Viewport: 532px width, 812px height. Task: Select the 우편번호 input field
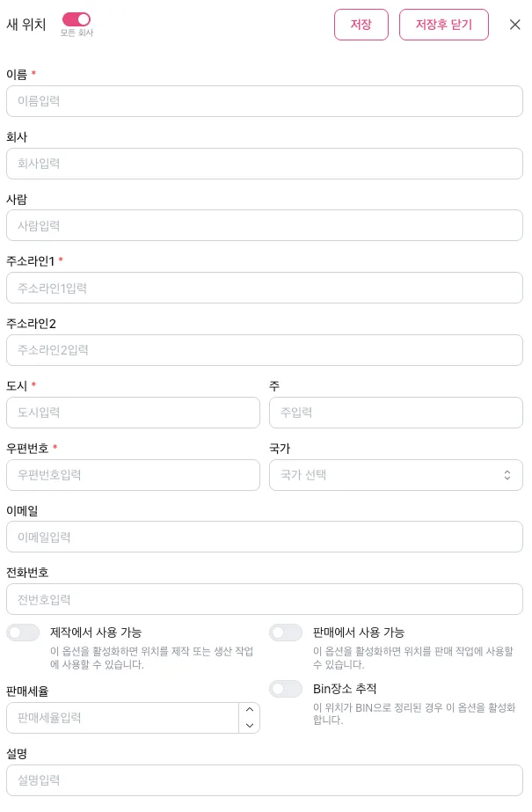pos(133,475)
